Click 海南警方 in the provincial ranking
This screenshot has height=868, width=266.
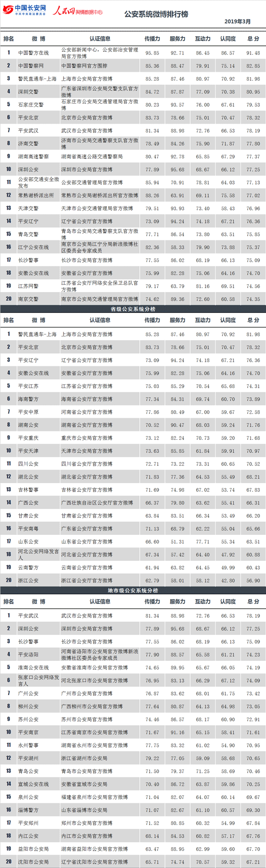(29, 399)
